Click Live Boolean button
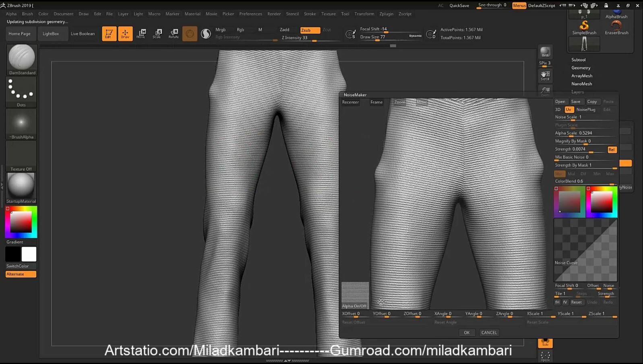Screen dimensions: 643x364 pyautogui.click(x=83, y=34)
